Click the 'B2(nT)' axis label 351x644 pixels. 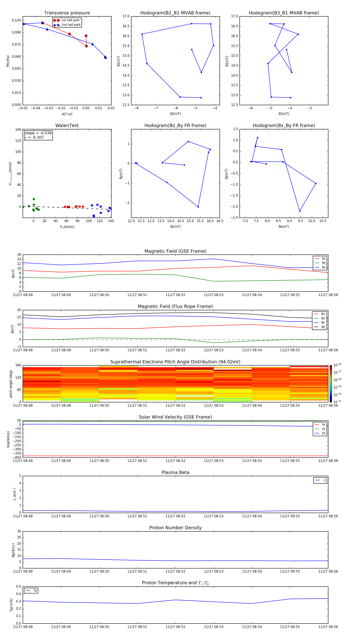pyautogui.click(x=175, y=114)
